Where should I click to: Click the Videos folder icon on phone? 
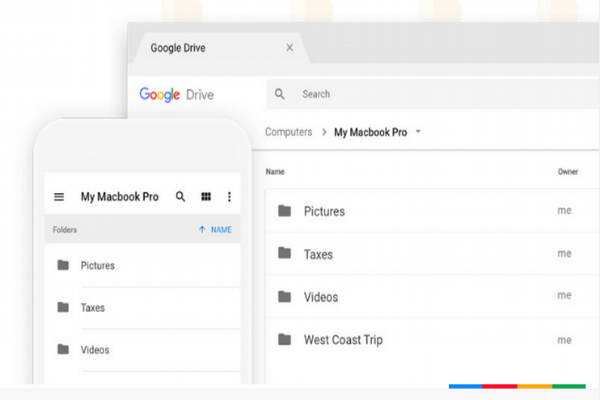[x=63, y=349]
